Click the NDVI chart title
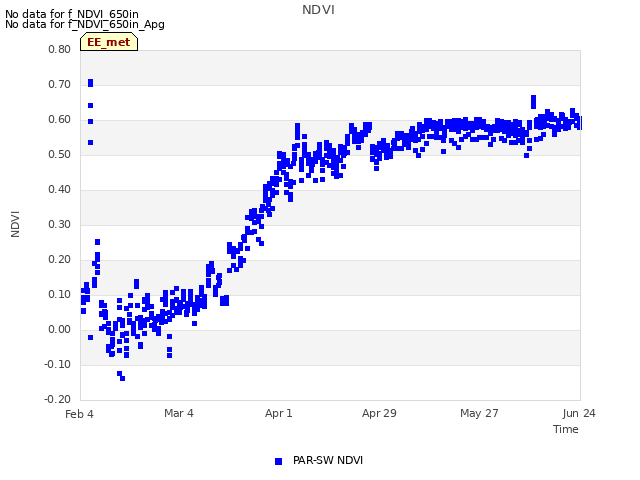This screenshot has width=640, height=480. (318, 10)
